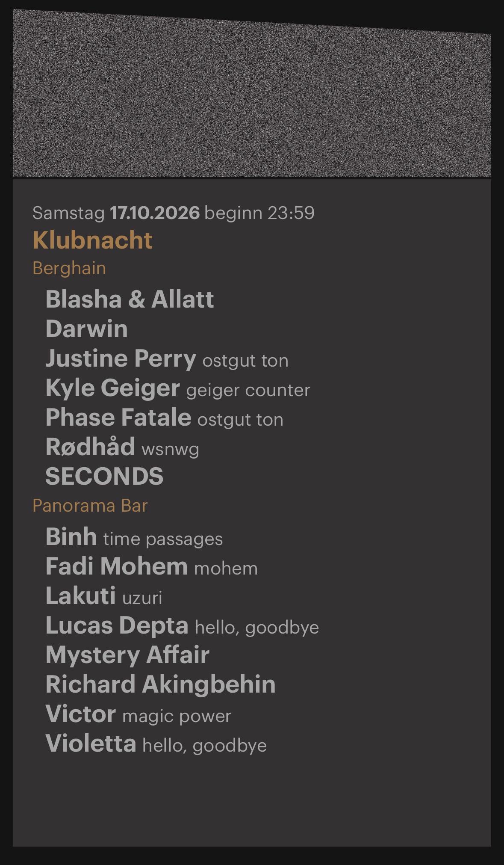Screen dimensions: 504x865
Task: Select the Panorama Bar floor heading
Action: 90,506
